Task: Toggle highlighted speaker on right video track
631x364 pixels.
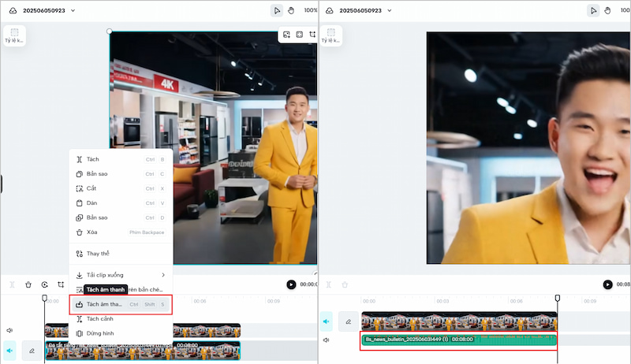Action: 327,321
